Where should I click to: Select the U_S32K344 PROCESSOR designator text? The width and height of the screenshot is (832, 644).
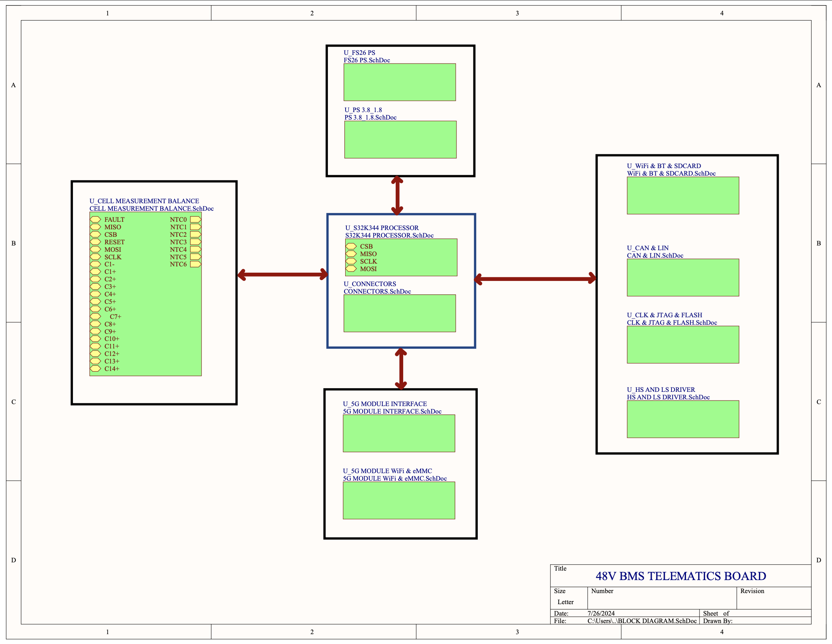point(382,228)
